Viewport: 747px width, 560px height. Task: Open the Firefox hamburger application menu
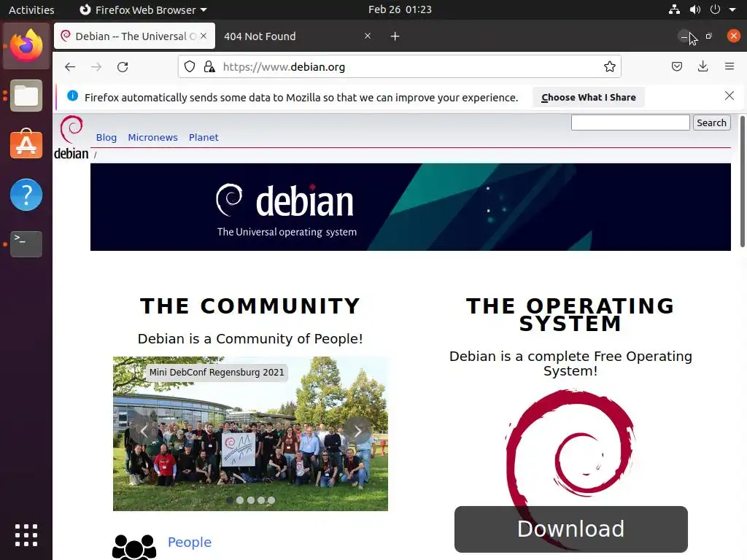click(x=729, y=66)
